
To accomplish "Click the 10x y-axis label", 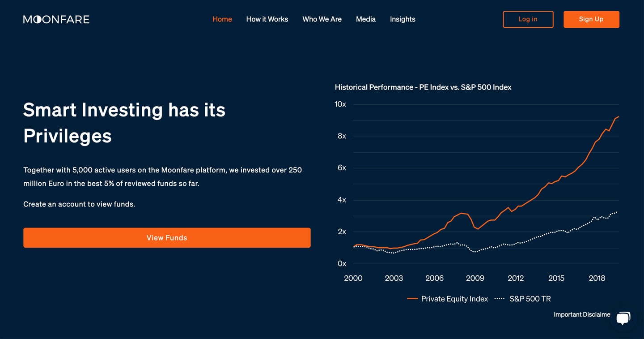I will [340, 104].
